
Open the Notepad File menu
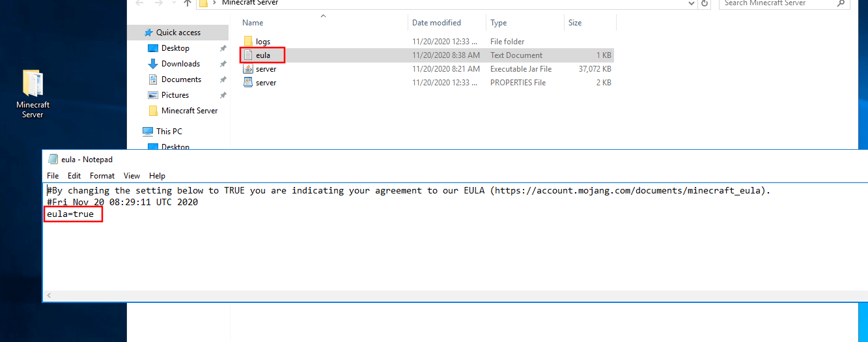point(53,176)
